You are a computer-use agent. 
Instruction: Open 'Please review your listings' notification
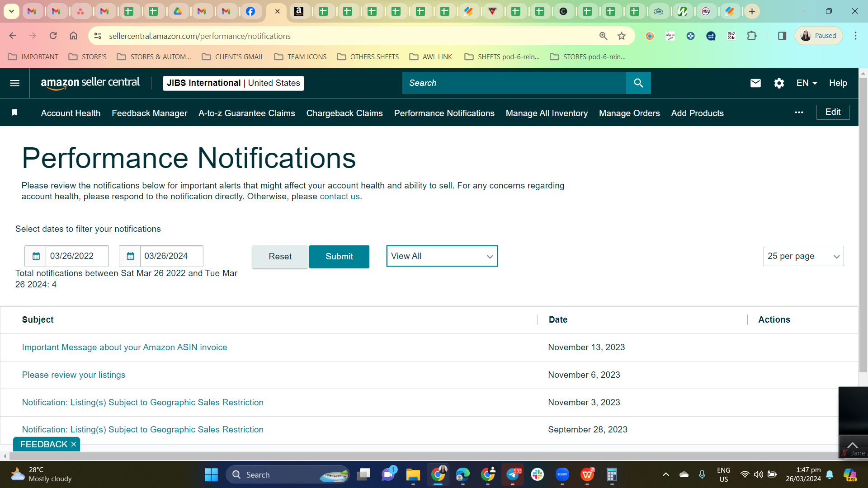pyautogui.click(x=74, y=375)
